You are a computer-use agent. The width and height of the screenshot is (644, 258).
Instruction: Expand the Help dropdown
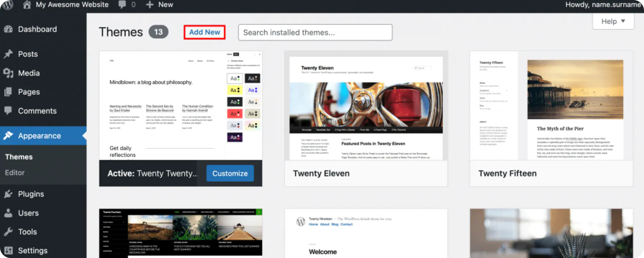coord(613,21)
